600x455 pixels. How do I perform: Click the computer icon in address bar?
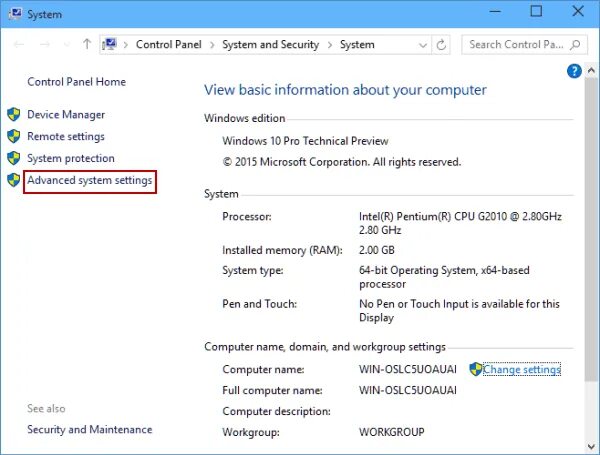[x=109, y=44]
